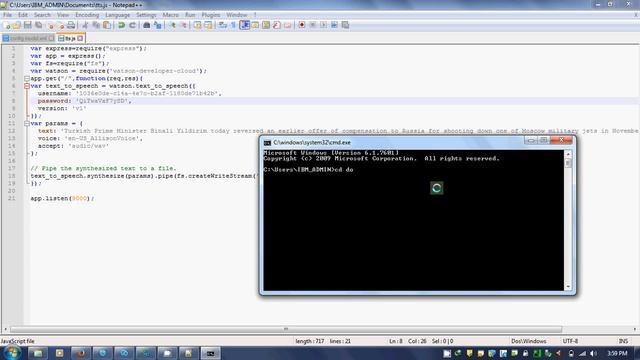
Task: Open the Edit menu
Action: 23,15
